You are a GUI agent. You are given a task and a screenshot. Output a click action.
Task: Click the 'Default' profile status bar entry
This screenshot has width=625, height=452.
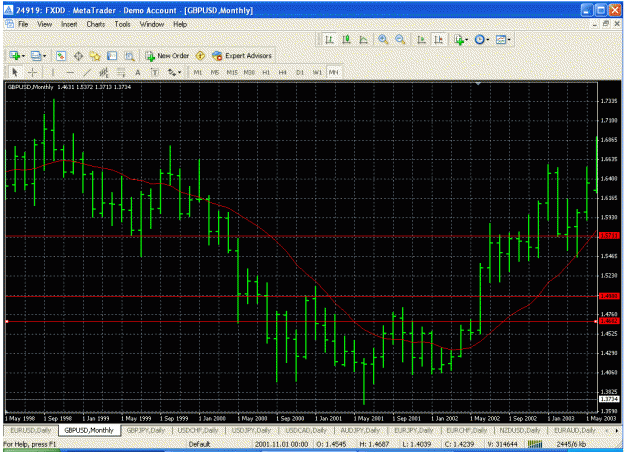[199, 444]
